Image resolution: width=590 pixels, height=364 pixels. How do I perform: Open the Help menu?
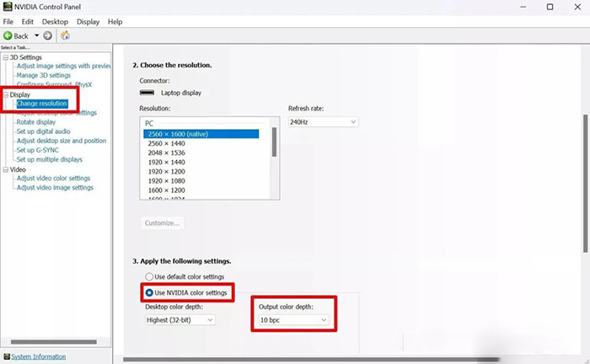coord(115,22)
